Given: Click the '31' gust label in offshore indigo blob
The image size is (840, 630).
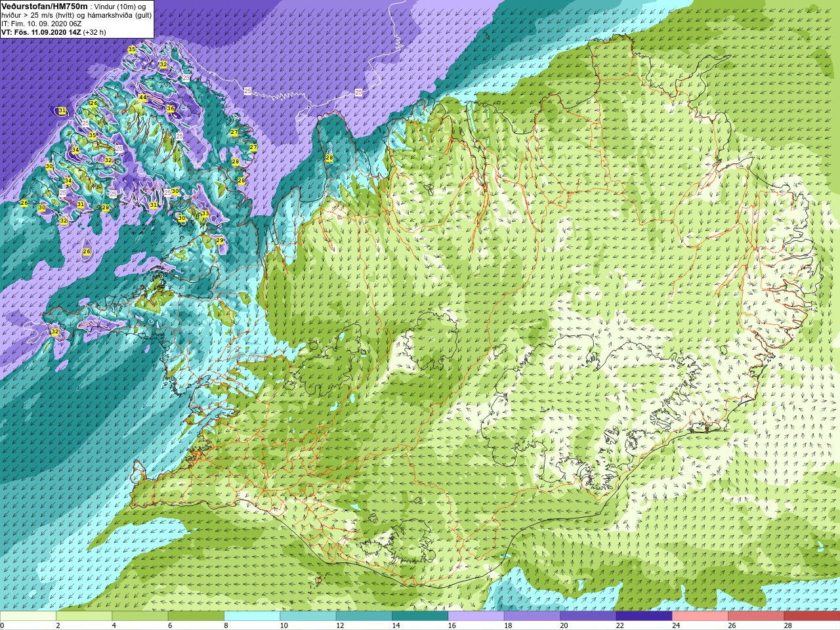Looking at the screenshot, I should [62, 111].
